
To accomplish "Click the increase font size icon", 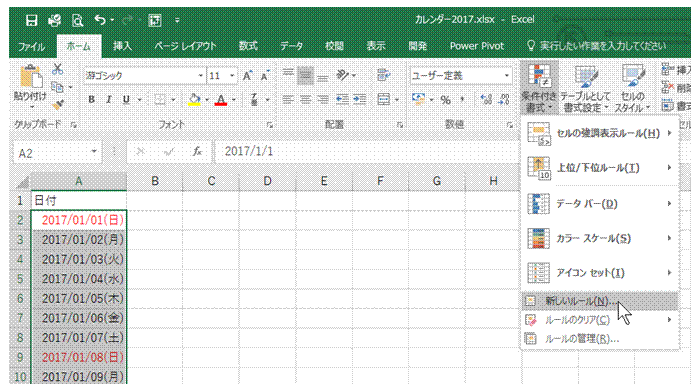I will pyautogui.click(x=248, y=76).
